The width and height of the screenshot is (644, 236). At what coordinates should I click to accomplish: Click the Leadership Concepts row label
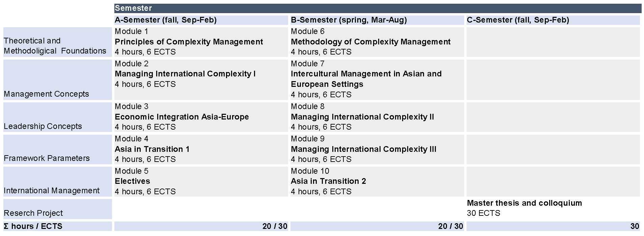click(58, 117)
